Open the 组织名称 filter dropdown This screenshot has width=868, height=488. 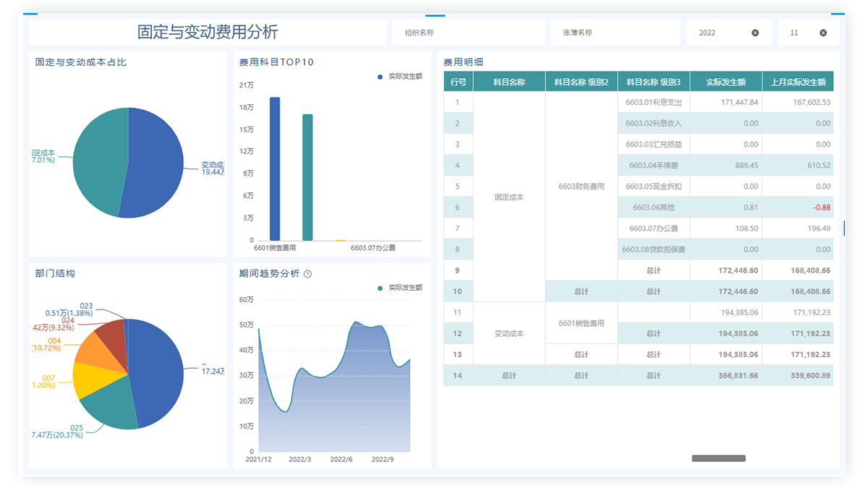pyautogui.click(x=468, y=33)
